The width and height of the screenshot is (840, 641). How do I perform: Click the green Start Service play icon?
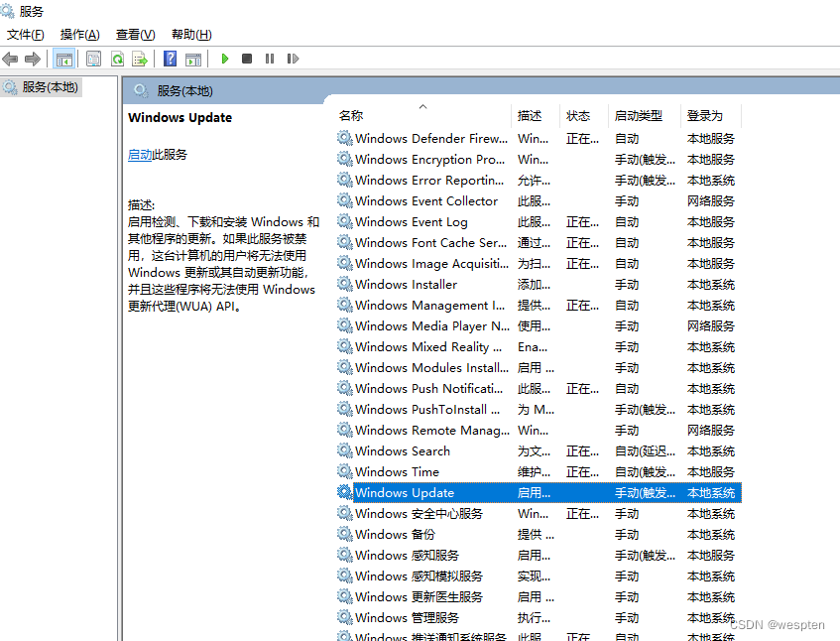tap(225, 59)
